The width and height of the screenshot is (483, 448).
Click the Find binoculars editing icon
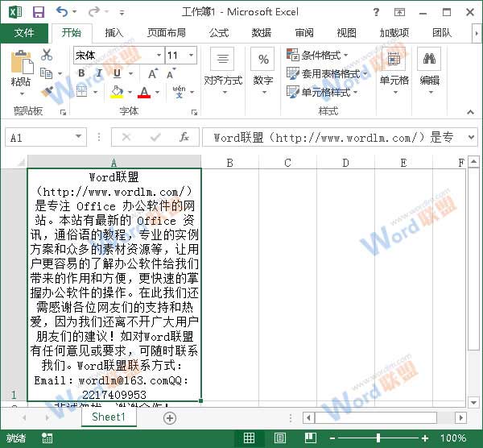click(429, 59)
